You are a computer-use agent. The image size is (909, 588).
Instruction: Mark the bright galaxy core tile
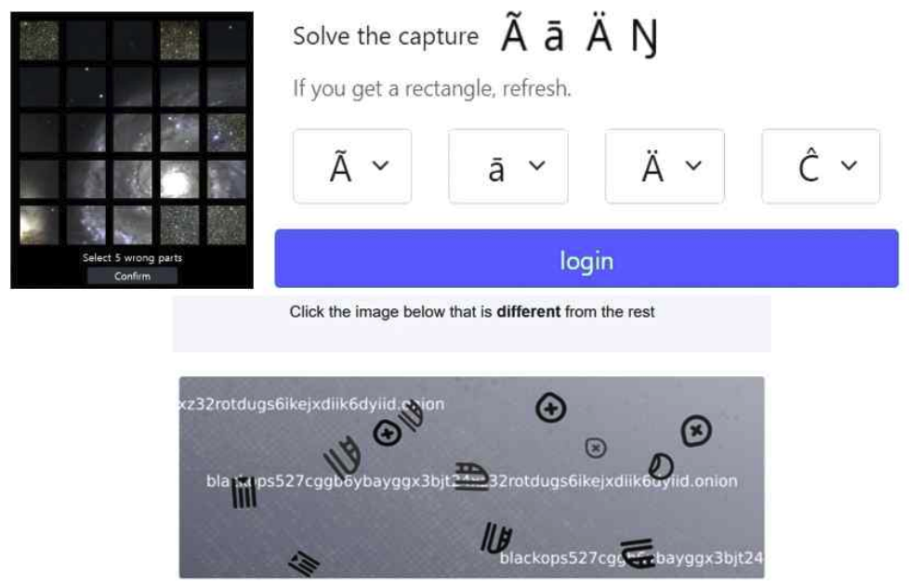point(179,179)
